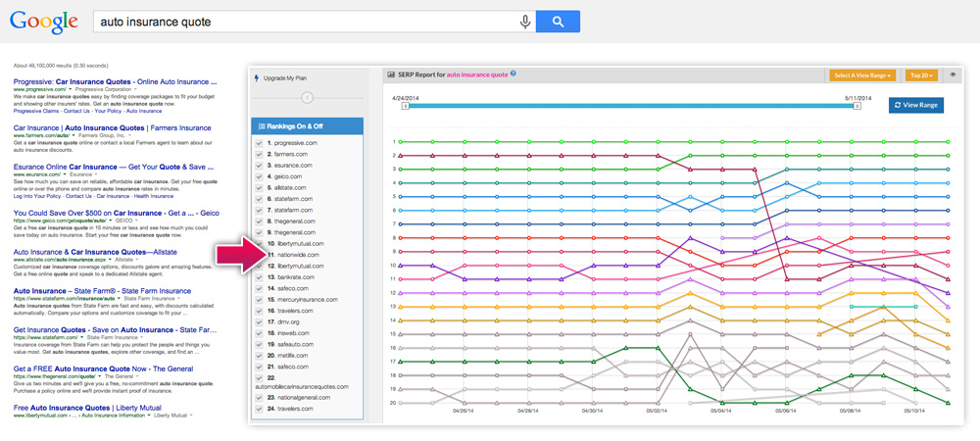980x441 pixels.
Task: Click the 21. safeco.com list label
Action: pyautogui.click(x=287, y=367)
